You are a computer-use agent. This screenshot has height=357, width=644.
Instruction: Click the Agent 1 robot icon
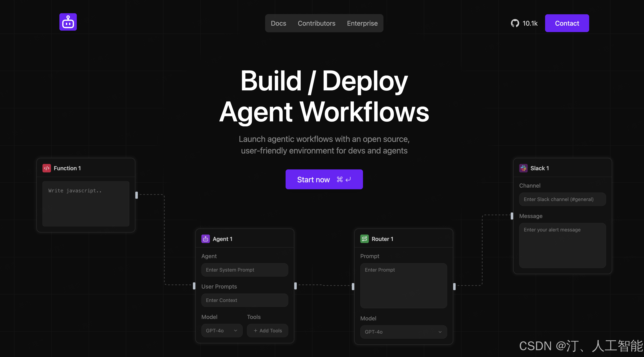pyautogui.click(x=205, y=239)
